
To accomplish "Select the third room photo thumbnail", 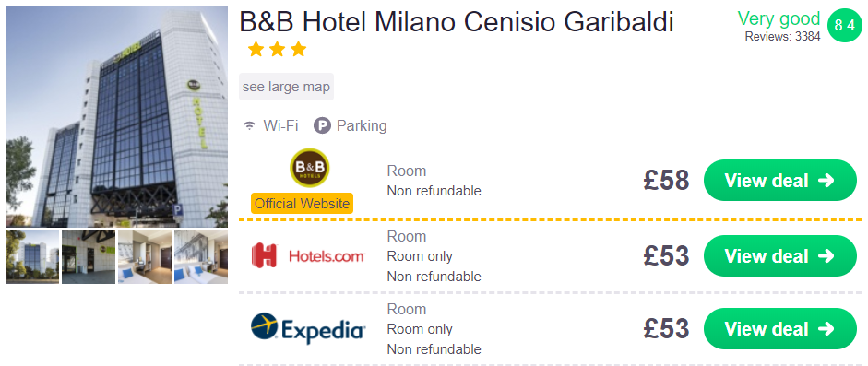I will click(x=145, y=257).
